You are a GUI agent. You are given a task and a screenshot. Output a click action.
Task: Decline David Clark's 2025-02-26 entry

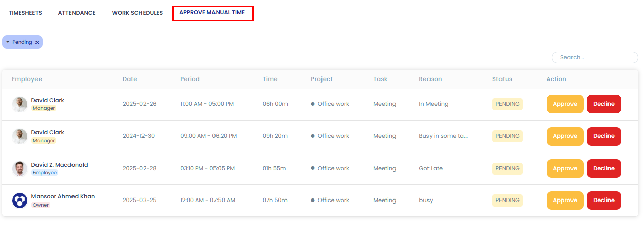click(603, 104)
